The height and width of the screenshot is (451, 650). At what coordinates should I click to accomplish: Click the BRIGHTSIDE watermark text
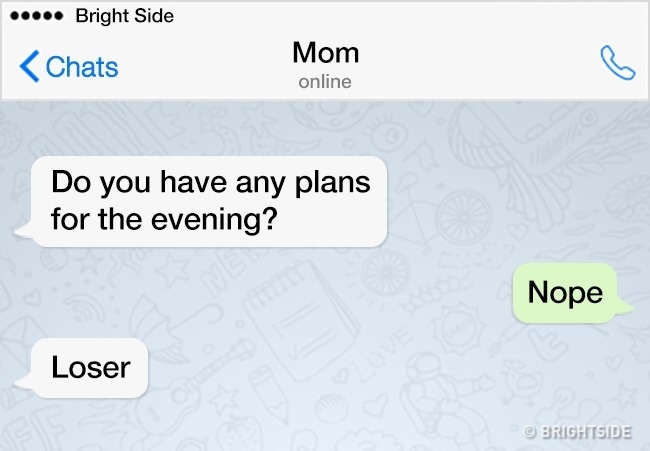coord(586,432)
